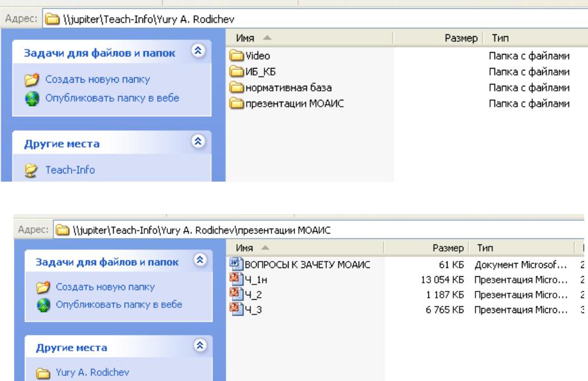
Task: Open the Word document icon ВОПРОСЫ К ЗАЧЕТУ МОАИС
Action: coord(236,264)
